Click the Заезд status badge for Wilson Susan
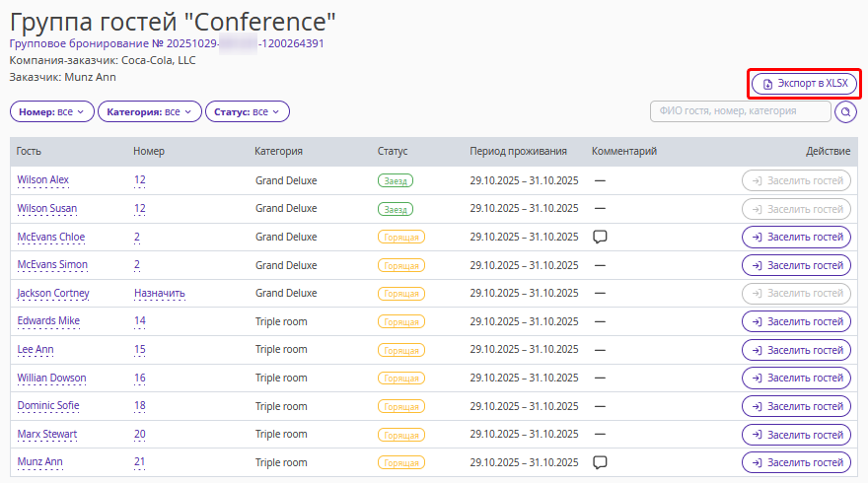 [396, 209]
